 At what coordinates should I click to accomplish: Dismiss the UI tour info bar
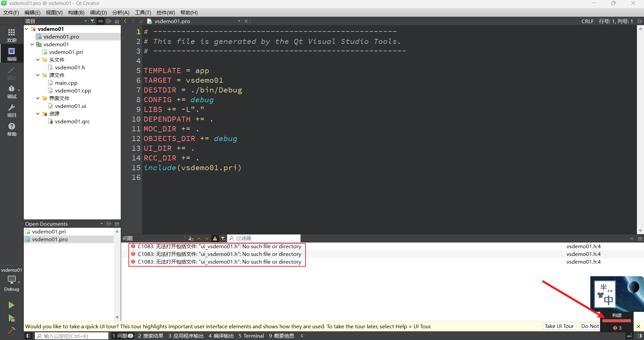click(638, 326)
